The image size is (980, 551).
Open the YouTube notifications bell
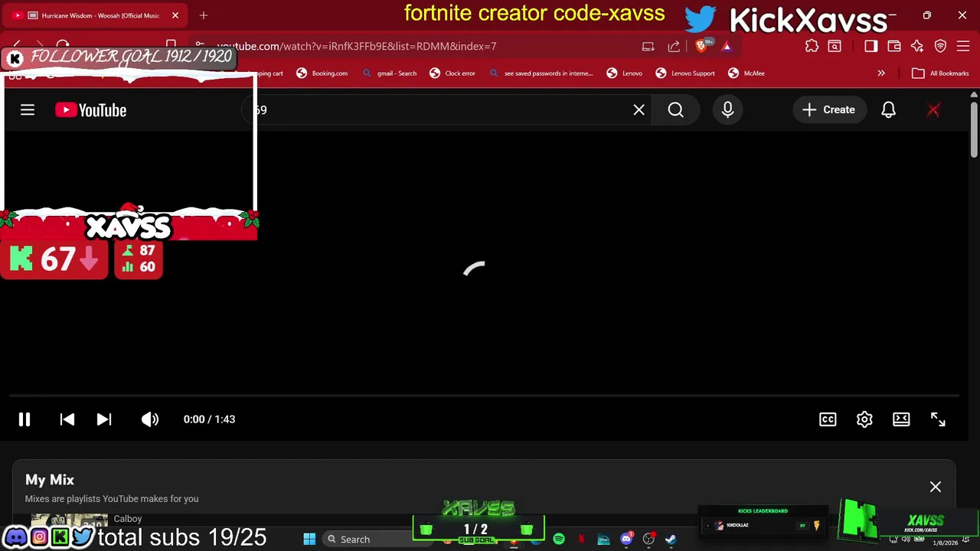[888, 110]
